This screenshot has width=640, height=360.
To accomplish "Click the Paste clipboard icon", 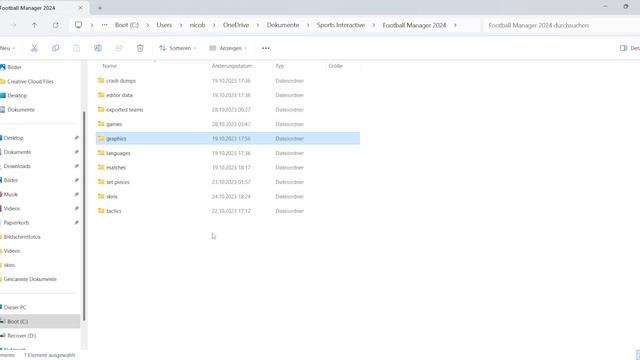I will pos(76,48).
